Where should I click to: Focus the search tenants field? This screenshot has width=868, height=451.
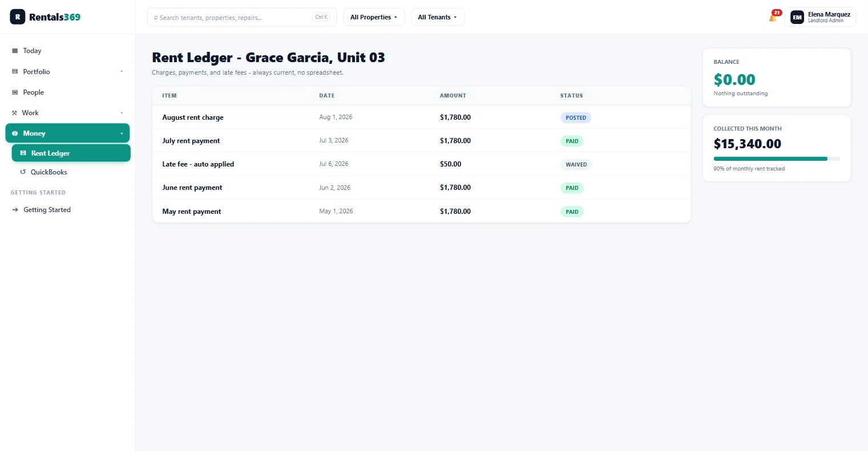pos(242,17)
